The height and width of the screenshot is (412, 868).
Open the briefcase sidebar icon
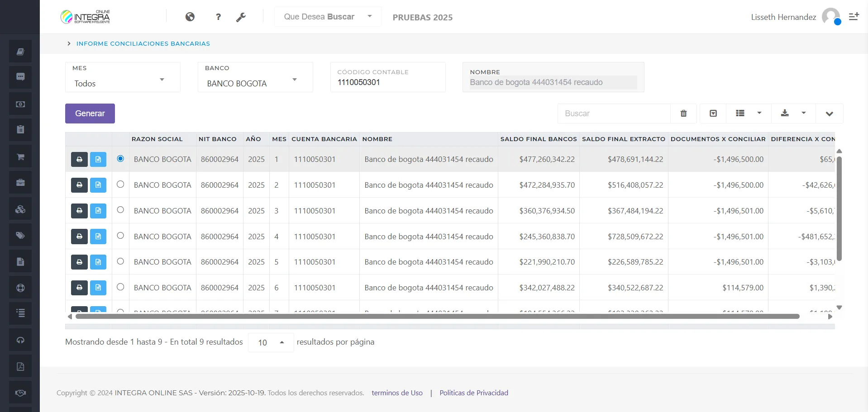click(20, 183)
